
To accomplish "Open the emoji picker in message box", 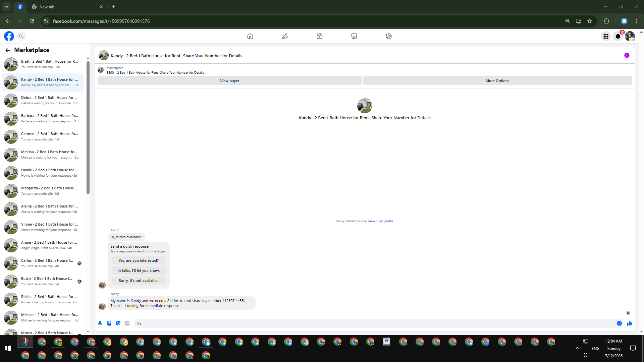I will 619,323.
